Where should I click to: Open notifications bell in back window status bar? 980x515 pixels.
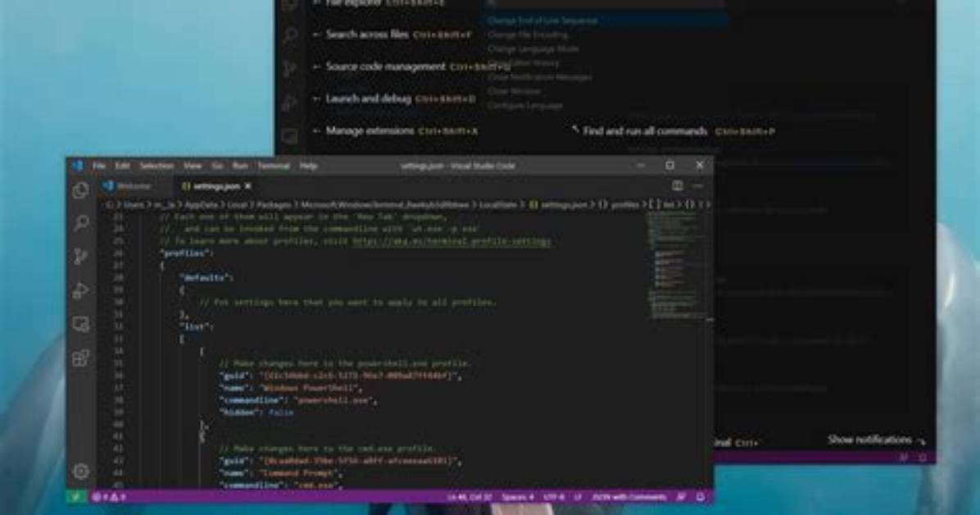tap(923, 458)
